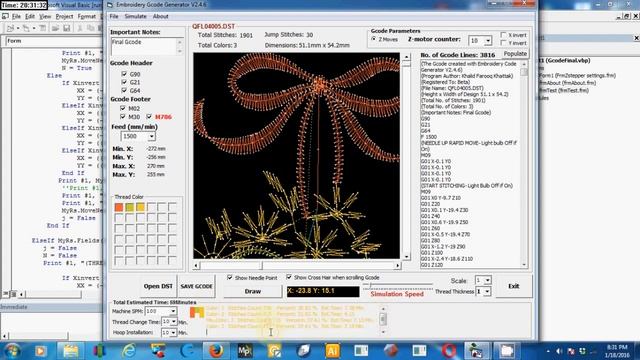Launch Internet Explorer from the taskbar

[x=129, y=351]
